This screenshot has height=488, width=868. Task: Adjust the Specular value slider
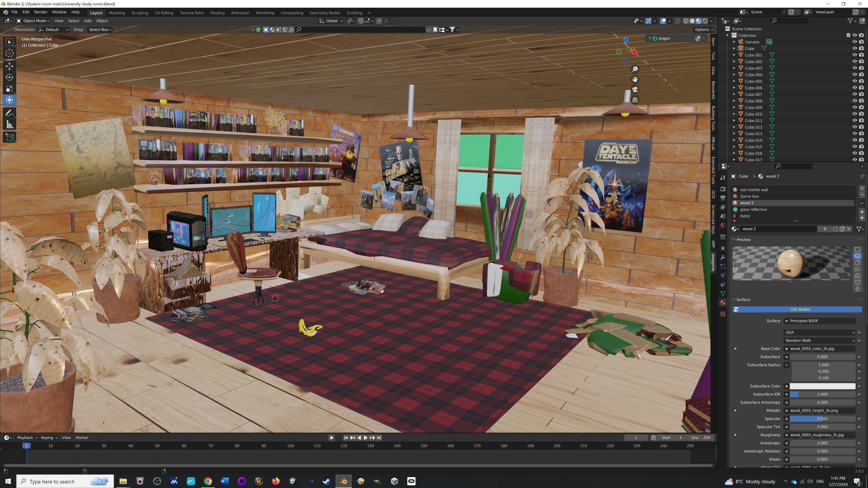coord(822,419)
